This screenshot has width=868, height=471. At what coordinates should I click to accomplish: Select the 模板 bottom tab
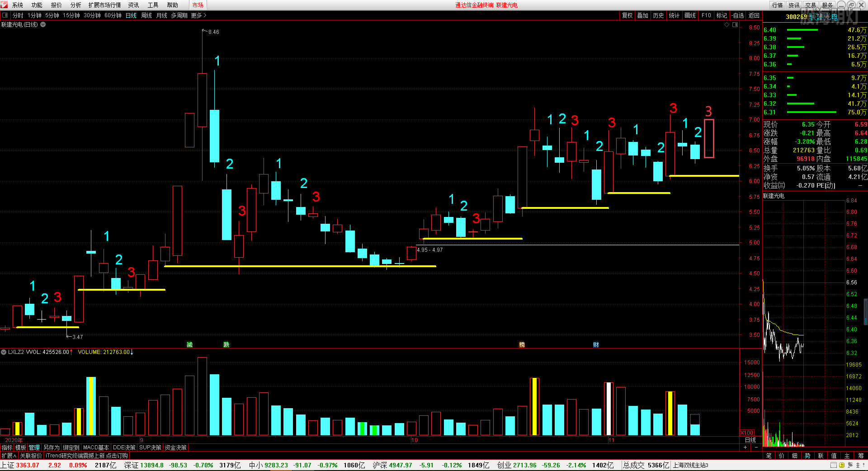click(21, 447)
